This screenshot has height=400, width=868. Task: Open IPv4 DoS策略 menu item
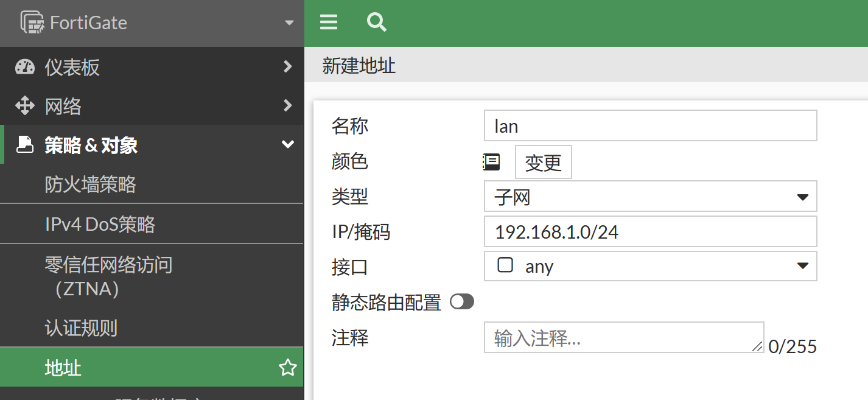pyautogui.click(x=100, y=224)
